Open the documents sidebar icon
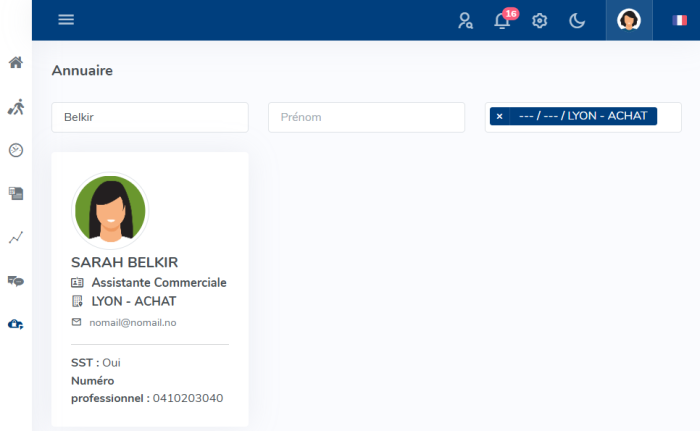Image resolution: width=700 pixels, height=431 pixels. click(15, 193)
